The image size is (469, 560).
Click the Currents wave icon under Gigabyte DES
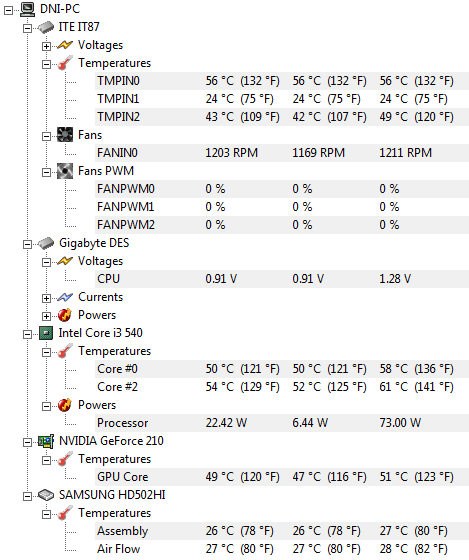pyautogui.click(x=65, y=297)
